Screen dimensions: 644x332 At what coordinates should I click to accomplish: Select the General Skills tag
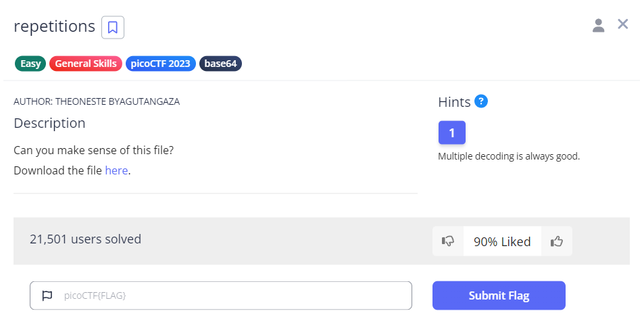click(x=86, y=64)
